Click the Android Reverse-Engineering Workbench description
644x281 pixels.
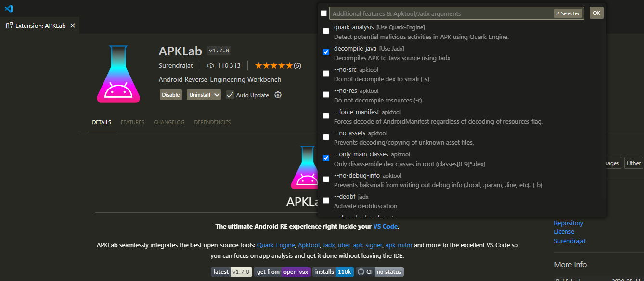coord(220,79)
